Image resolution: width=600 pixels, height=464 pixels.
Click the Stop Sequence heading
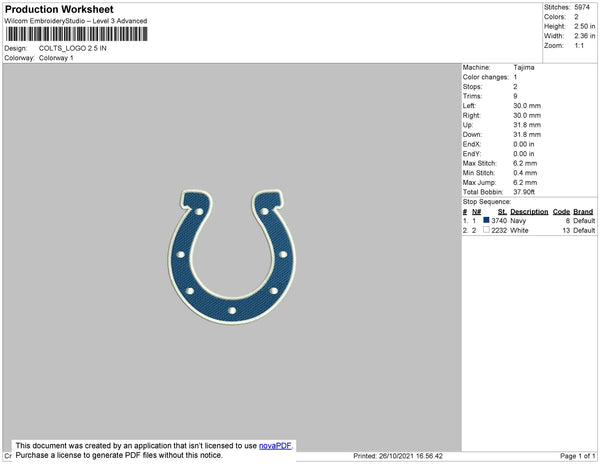487,202
